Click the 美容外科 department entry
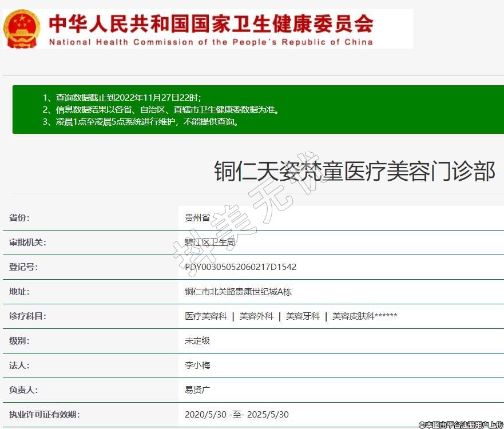Image resolution: width=504 pixels, height=429 pixels. pos(256,316)
